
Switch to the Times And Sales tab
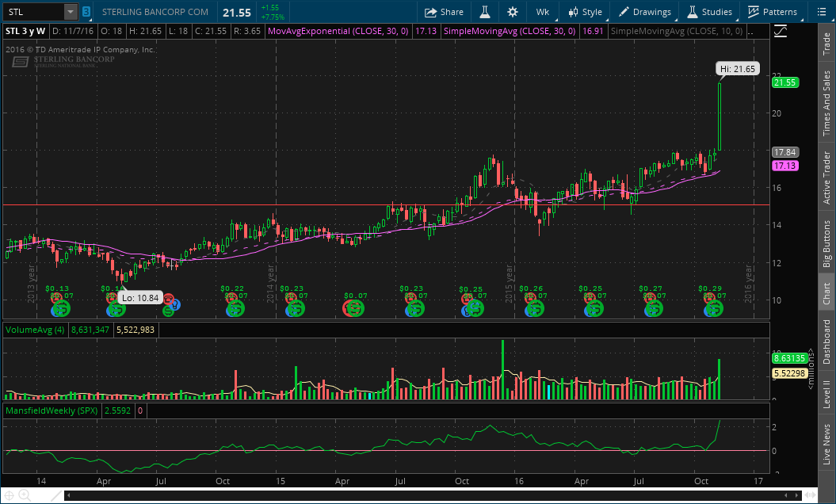click(x=826, y=102)
